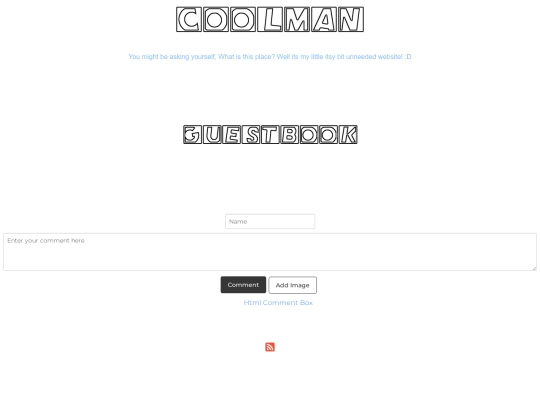
Task: Click the blue website description text
Action: (270, 56)
